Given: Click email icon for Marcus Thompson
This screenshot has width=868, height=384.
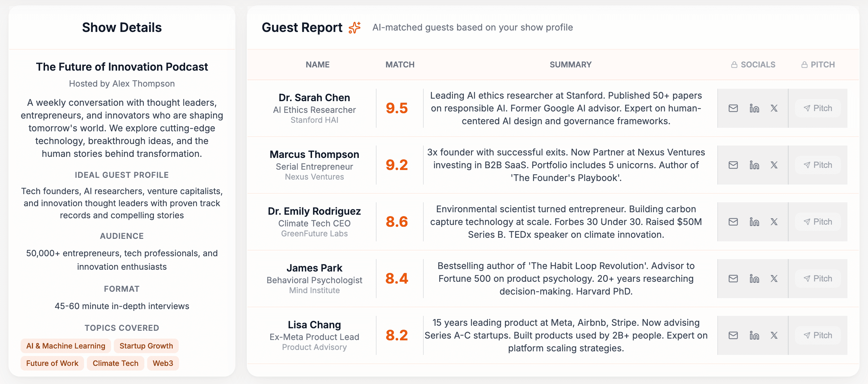Looking at the screenshot, I should (733, 165).
